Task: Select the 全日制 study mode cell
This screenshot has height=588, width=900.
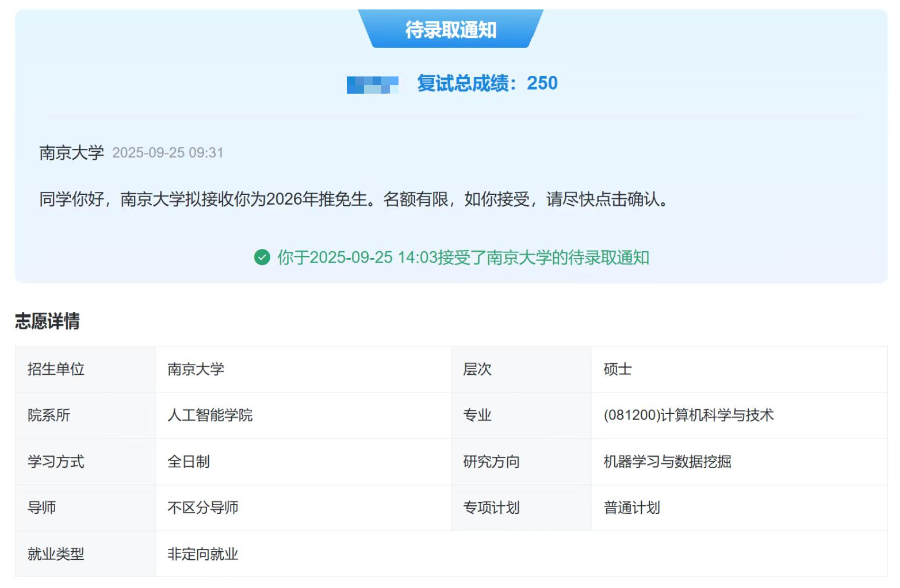Action: 189,462
